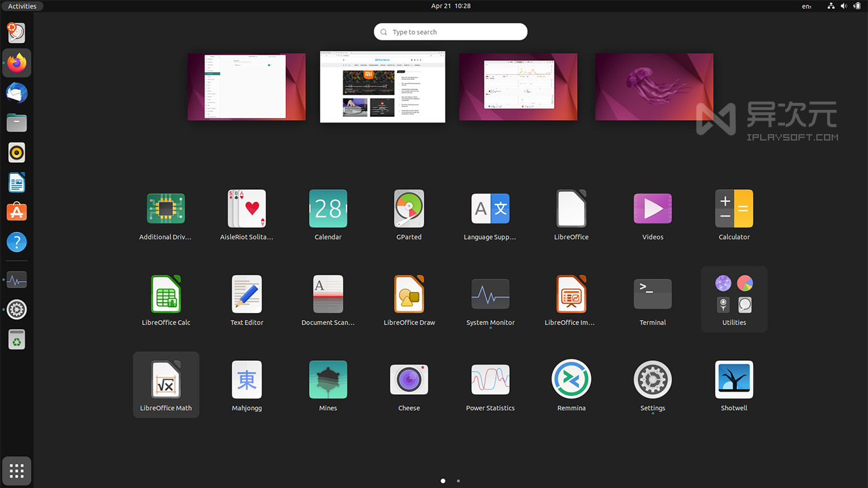868x488 pixels.
Task: Open Firefox from the dock
Action: pos(17,63)
